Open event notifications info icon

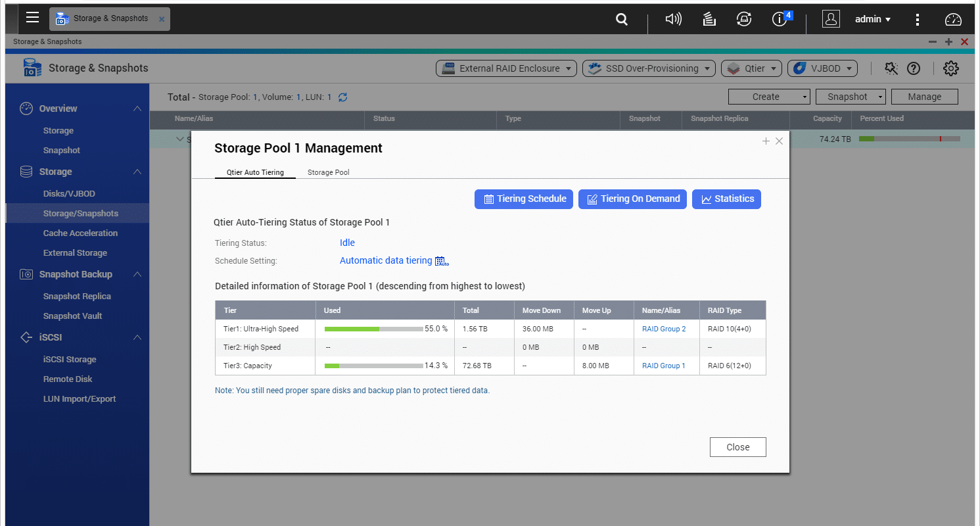coord(780,18)
